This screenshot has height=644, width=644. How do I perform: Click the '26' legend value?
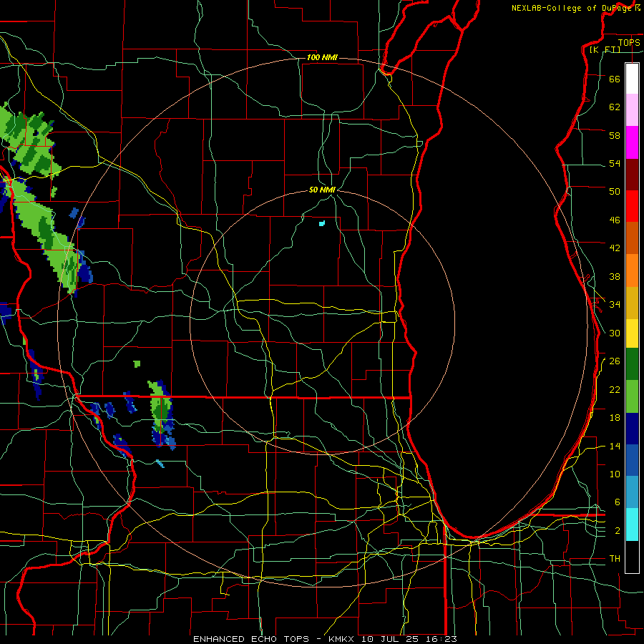[x=615, y=361]
